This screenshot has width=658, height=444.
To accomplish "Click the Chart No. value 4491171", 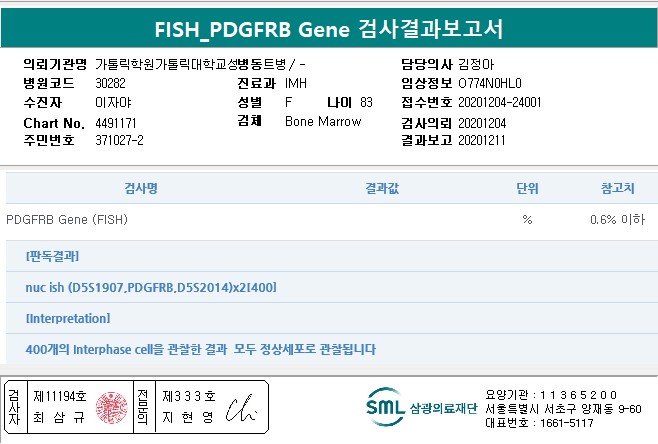I will point(115,122).
